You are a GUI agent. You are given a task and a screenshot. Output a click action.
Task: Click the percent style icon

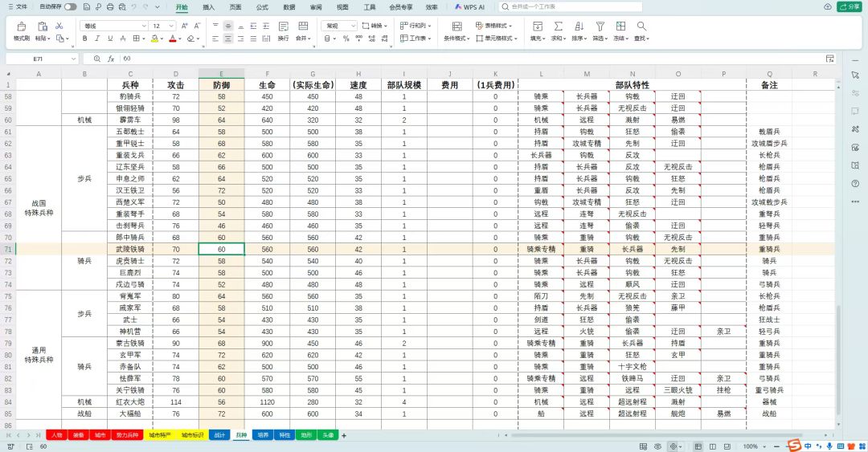(346, 39)
